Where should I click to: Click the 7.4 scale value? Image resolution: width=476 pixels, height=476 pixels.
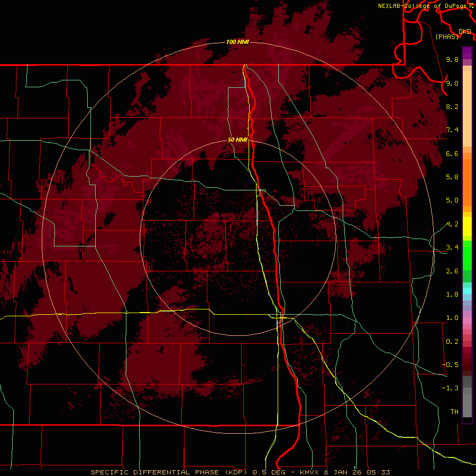click(x=452, y=130)
